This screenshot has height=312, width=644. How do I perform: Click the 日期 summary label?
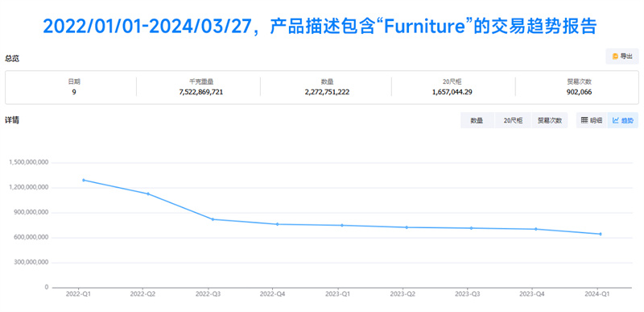[74, 81]
